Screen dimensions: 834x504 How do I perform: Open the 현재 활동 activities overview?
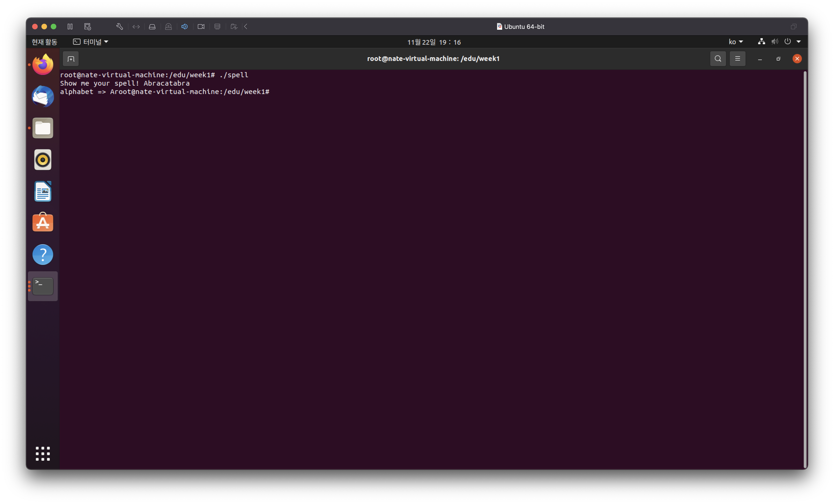44,42
